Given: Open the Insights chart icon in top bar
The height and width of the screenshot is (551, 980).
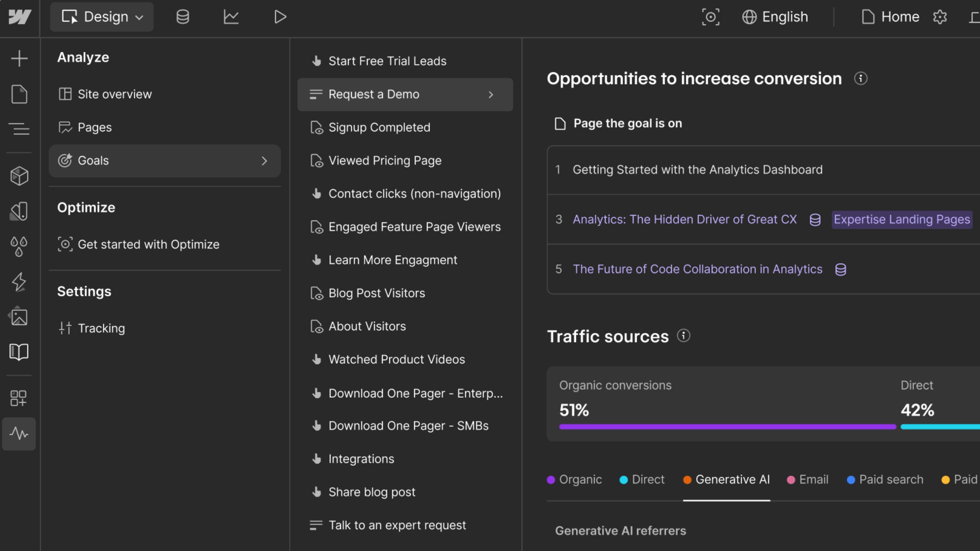Looking at the screenshot, I should 231,17.
